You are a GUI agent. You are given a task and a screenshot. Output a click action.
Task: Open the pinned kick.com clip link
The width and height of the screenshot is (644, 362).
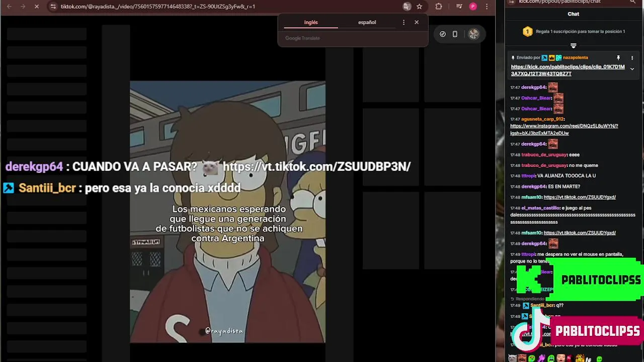click(568, 70)
